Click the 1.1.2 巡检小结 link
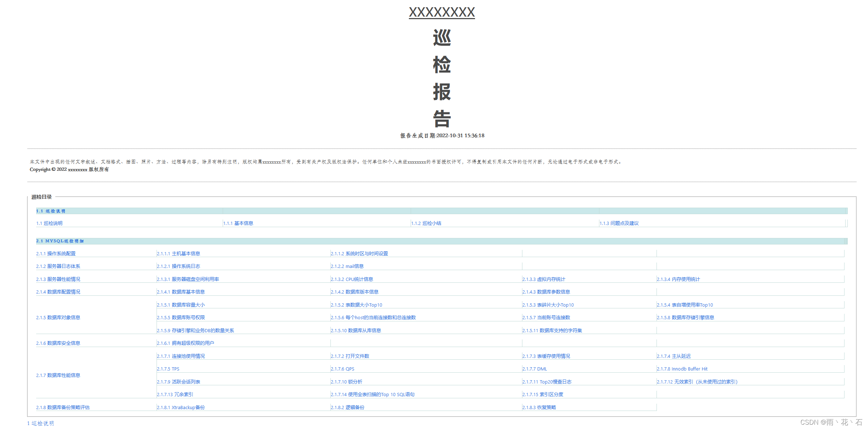Viewport: 868px width, 429px height. pyautogui.click(x=426, y=224)
